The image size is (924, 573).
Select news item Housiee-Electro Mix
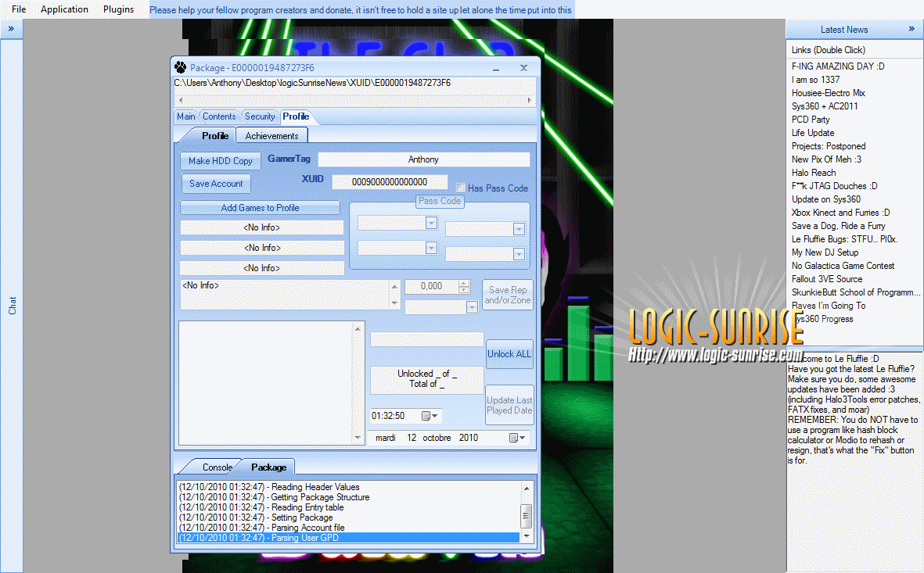(828, 93)
